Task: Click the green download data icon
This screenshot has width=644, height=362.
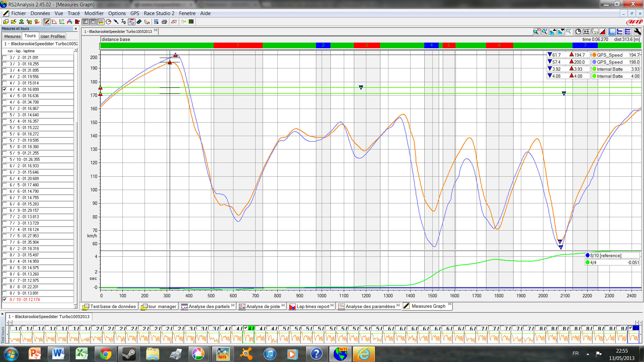Action: [x=21, y=22]
